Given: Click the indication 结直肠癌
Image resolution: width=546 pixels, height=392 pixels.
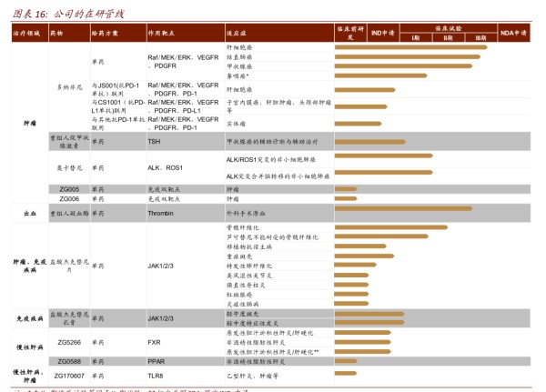Looking at the screenshot, I should (239, 57).
